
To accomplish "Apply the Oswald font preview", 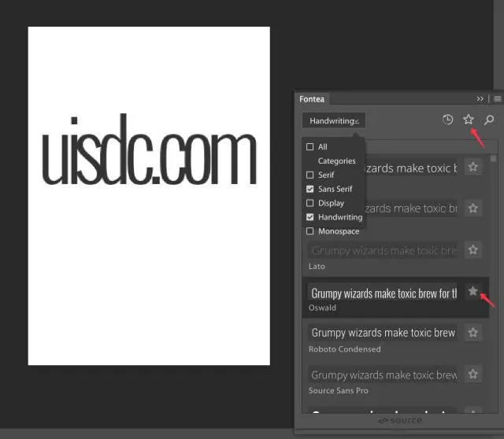I will click(384, 293).
